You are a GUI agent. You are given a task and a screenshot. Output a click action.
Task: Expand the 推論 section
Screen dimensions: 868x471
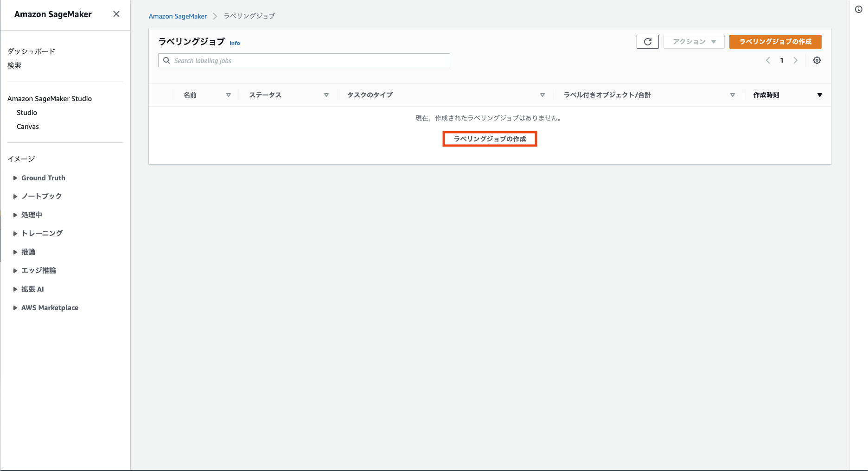15,252
